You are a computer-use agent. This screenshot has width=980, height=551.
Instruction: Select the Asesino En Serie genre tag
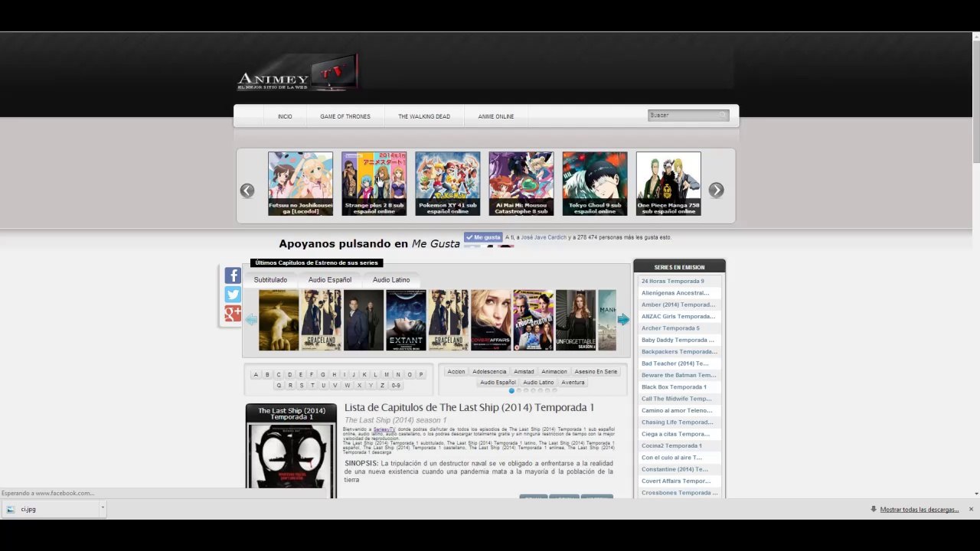[596, 372]
